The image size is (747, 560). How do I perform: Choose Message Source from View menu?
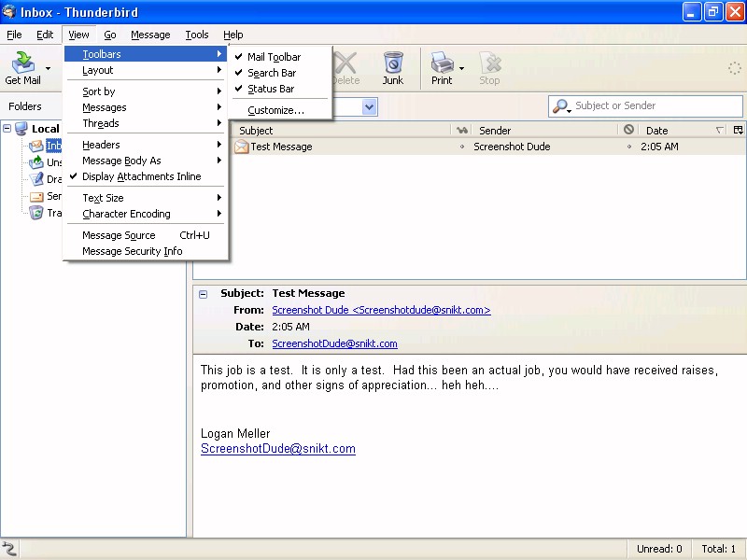pyautogui.click(x=147, y=235)
